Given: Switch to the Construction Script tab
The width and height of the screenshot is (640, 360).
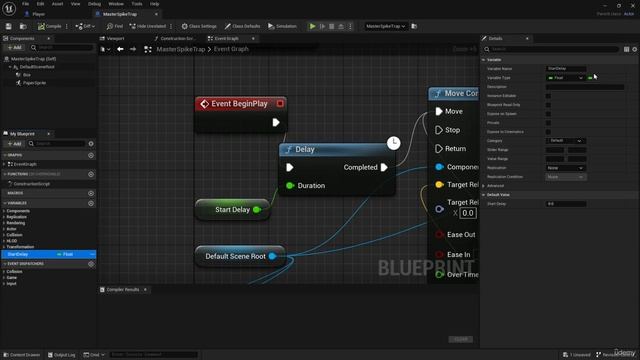Looking at the screenshot, I should click(x=175, y=38).
